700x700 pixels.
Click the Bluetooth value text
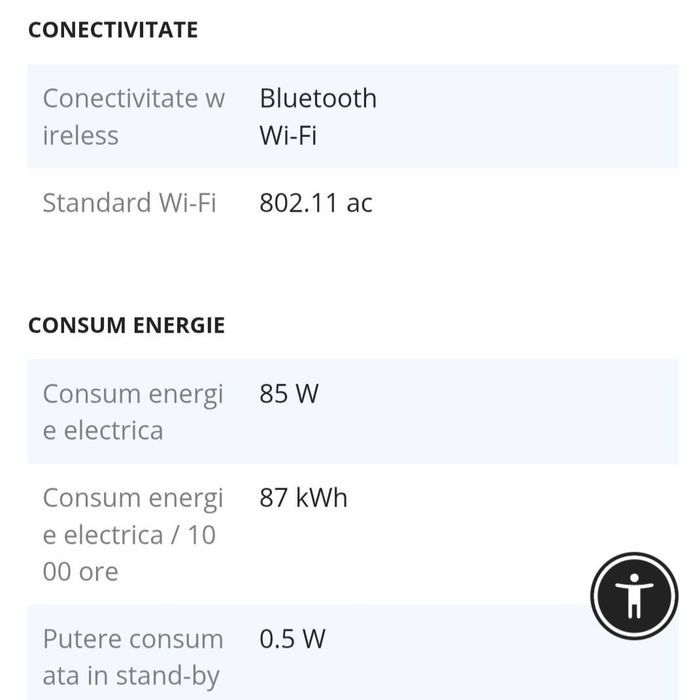[x=318, y=98]
